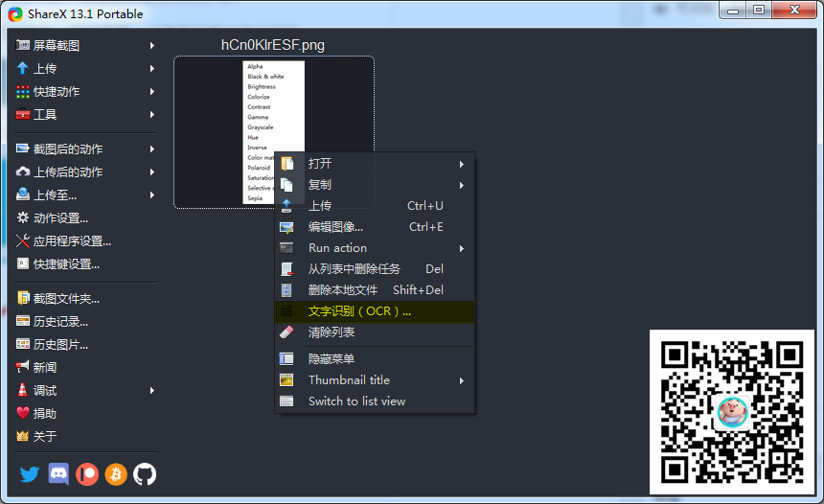The width and height of the screenshot is (824, 504).
Task: Expand the Run action submenu arrow
Action: (x=462, y=248)
